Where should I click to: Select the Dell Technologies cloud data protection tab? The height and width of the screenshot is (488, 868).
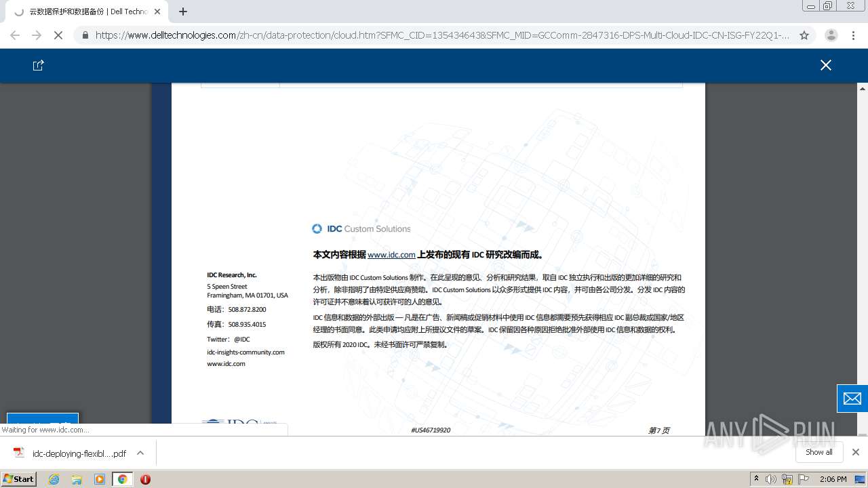click(88, 12)
